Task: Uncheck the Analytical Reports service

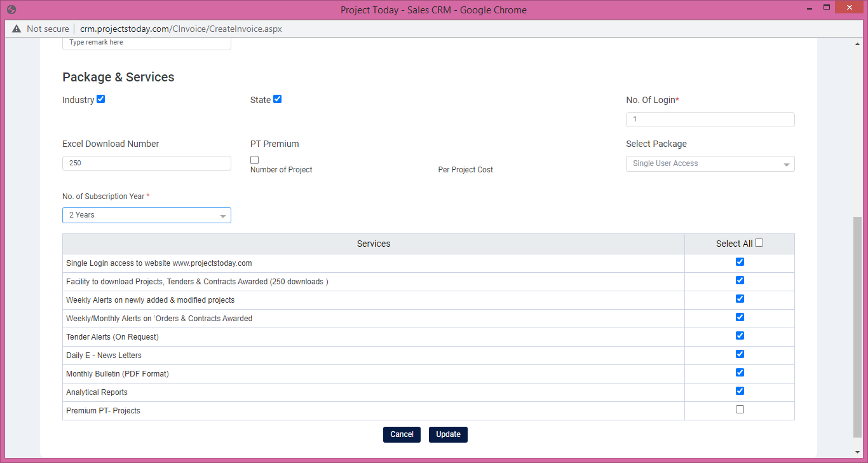Action: (740, 391)
